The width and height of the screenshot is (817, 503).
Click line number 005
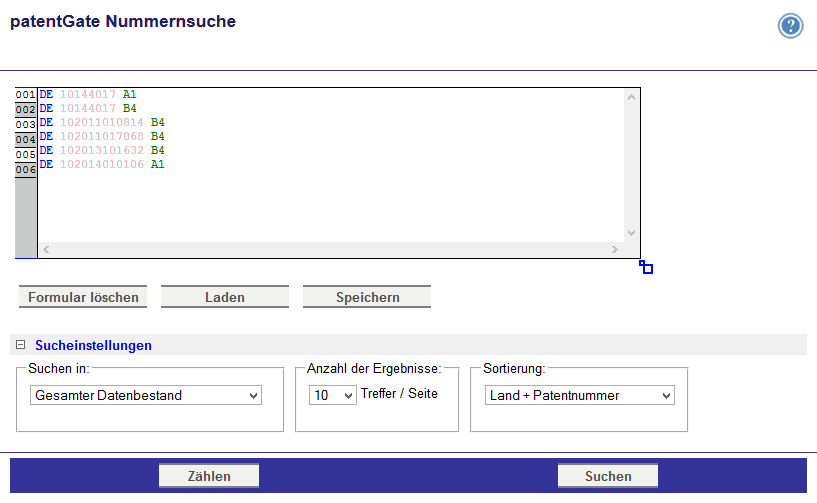pyautogui.click(x=26, y=154)
